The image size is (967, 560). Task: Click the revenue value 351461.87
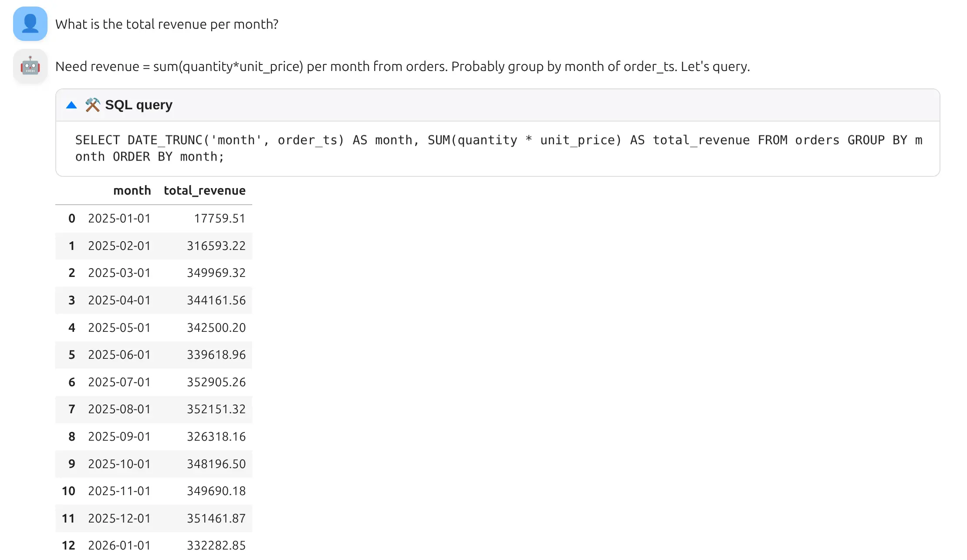point(216,519)
